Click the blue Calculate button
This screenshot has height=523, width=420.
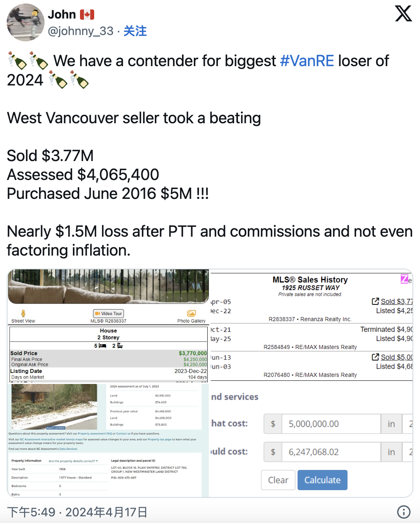(322, 480)
